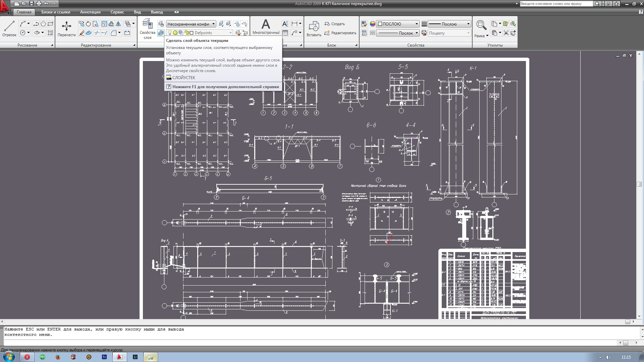This screenshot has height=362, width=644.
Task: Open the Вывод ribbon tab
Action: tap(157, 12)
